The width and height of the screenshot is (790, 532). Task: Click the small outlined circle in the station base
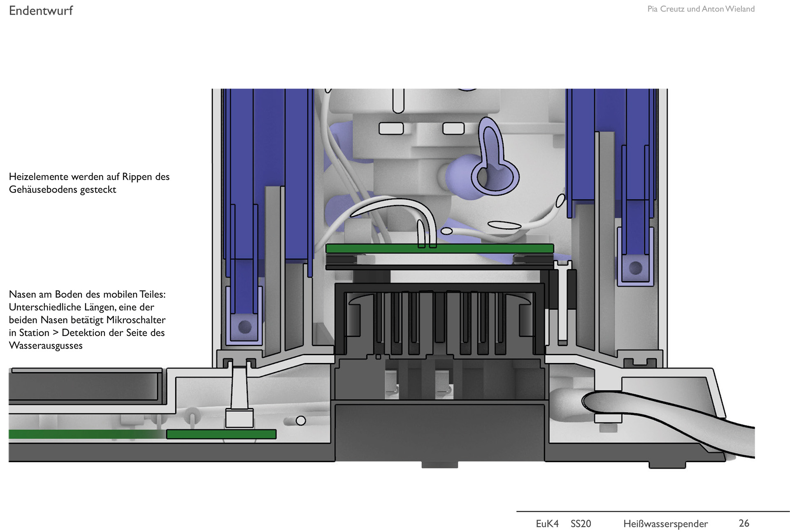[301, 421]
